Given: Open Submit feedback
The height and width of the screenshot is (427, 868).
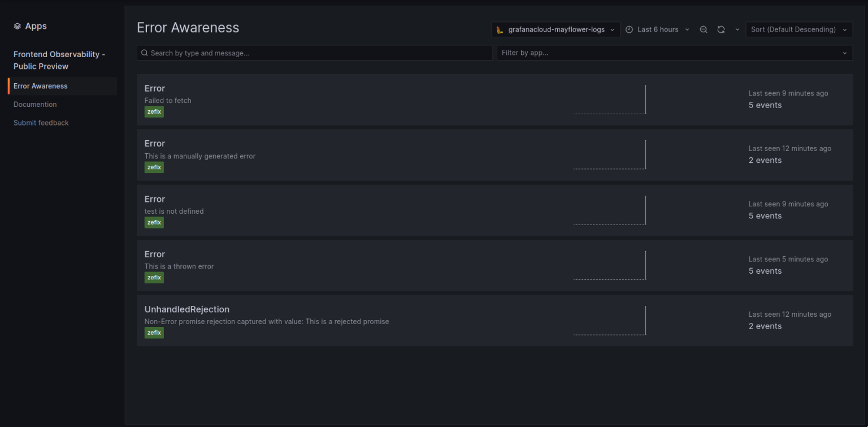Looking at the screenshot, I should pos(41,122).
